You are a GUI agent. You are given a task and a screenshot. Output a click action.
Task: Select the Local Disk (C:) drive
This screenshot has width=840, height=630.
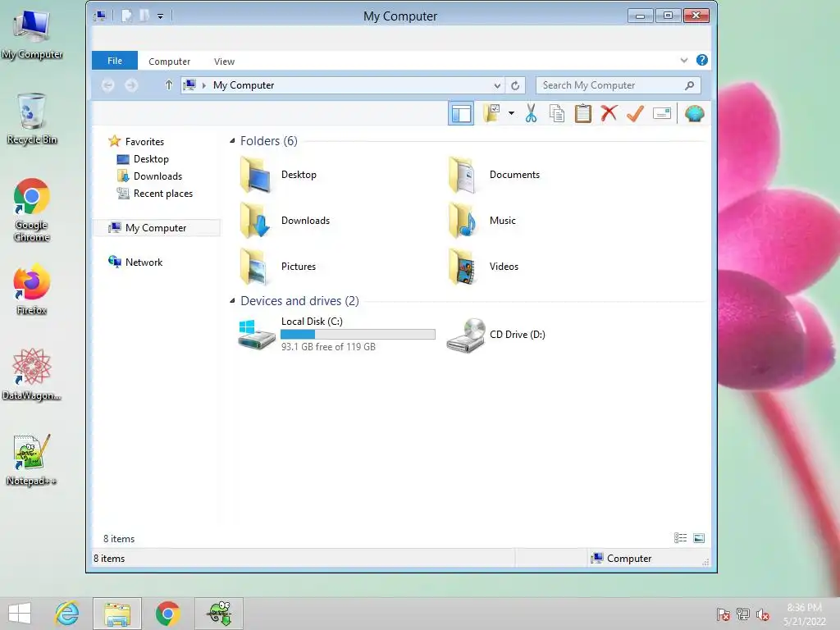point(336,334)
